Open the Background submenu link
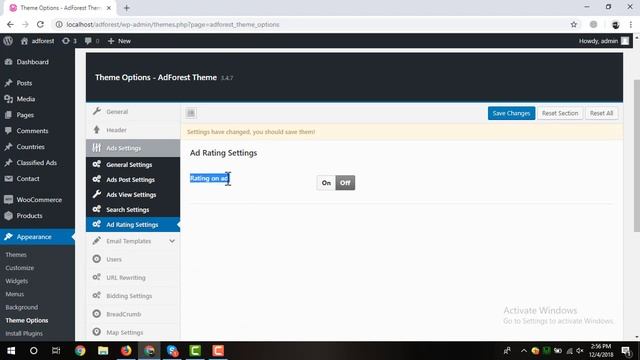Screen dimensions: 640x360 (x=22, y=307)
